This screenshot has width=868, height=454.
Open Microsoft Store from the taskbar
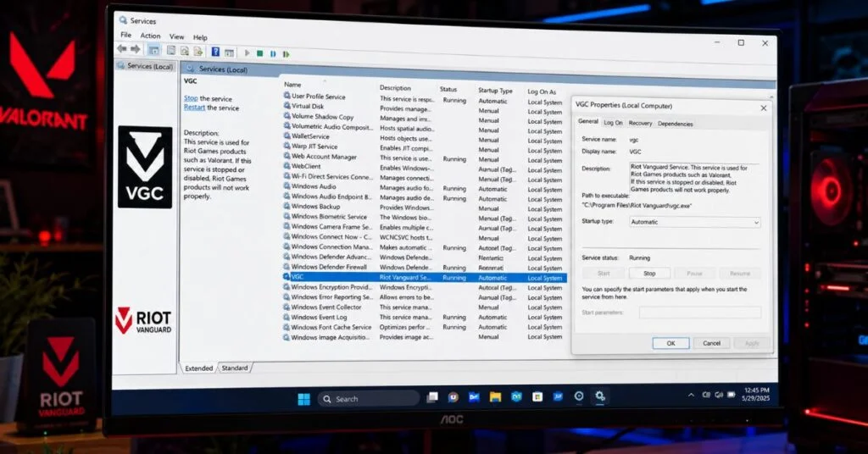coord(537,396)
